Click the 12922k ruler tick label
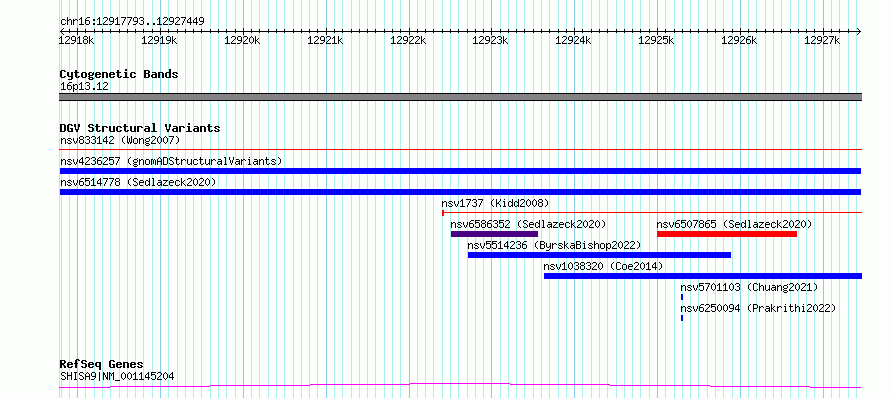 408,40
